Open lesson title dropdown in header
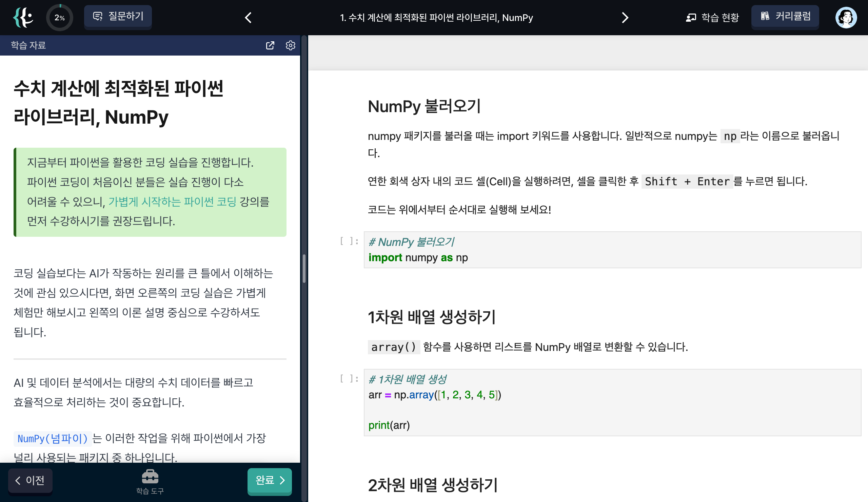 pos(436,18)
